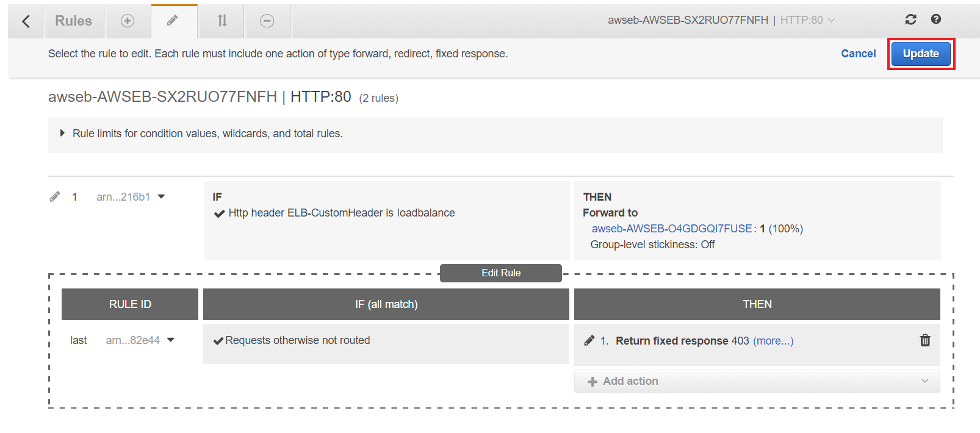Expand the arn...216b1 rule dropdown
The width and height of the screenshot is (980, 433).
[160, 196]
